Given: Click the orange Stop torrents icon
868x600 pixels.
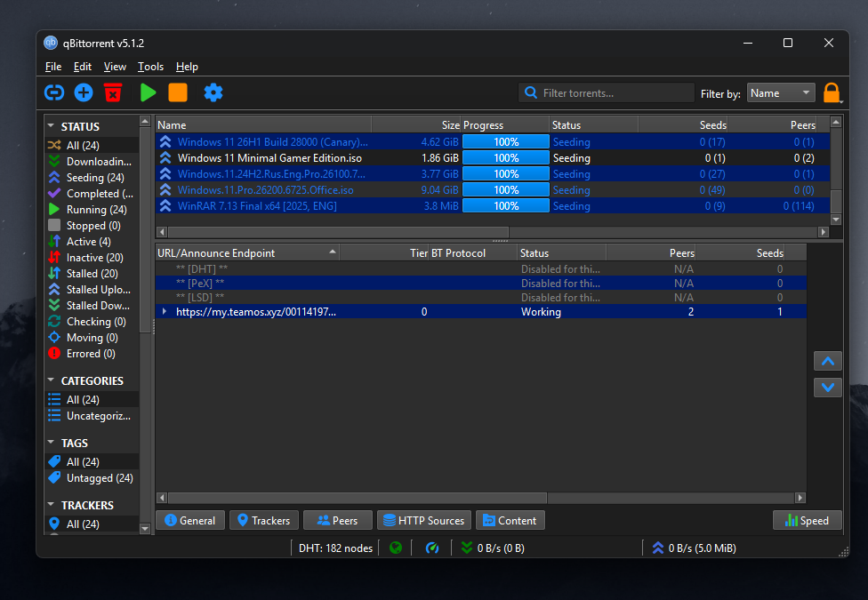Looking at the screenshot, I should 178,92.
